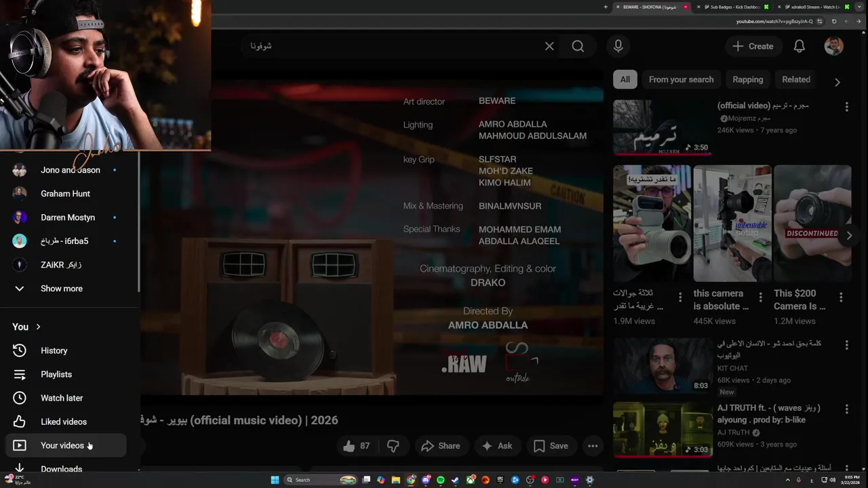
Task: Open the Windows Start menu
Action: (275, 480)
